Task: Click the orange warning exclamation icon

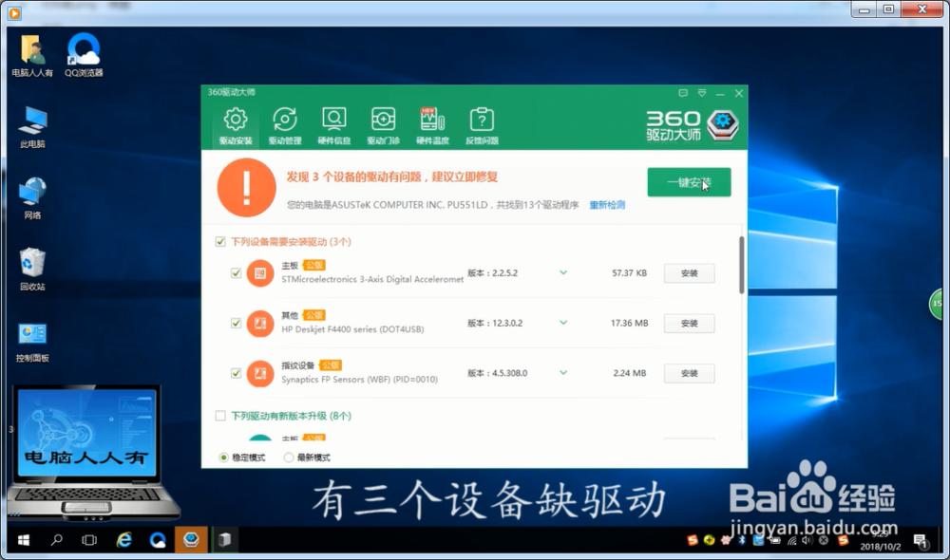Action: pos(247,188)
